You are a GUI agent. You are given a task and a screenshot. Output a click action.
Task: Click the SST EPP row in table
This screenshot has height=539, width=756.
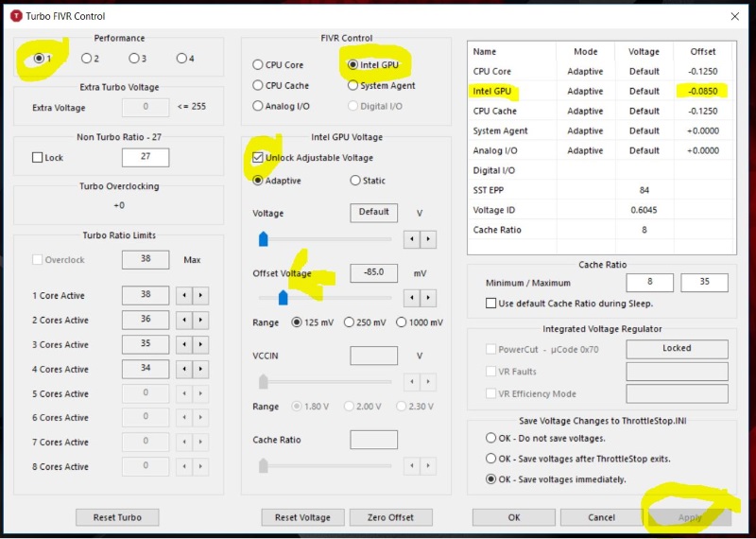[x=601, y=190]
